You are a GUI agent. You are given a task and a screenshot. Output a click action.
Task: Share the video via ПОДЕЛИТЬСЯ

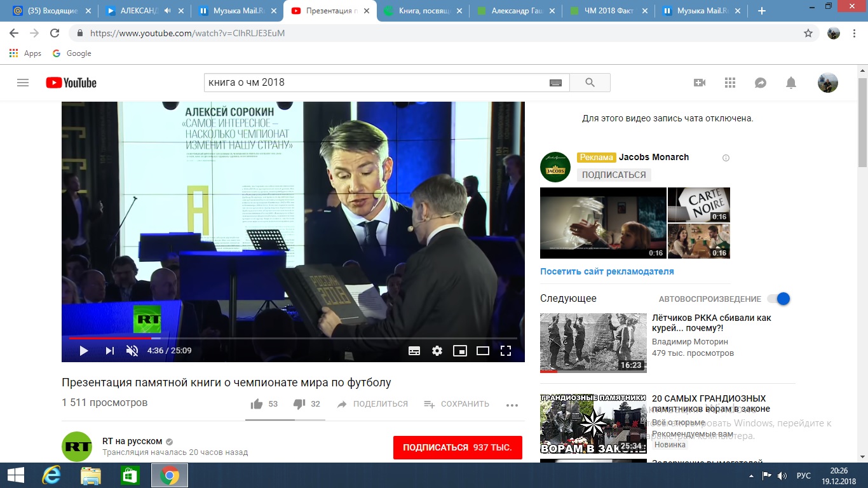(372, 403)
